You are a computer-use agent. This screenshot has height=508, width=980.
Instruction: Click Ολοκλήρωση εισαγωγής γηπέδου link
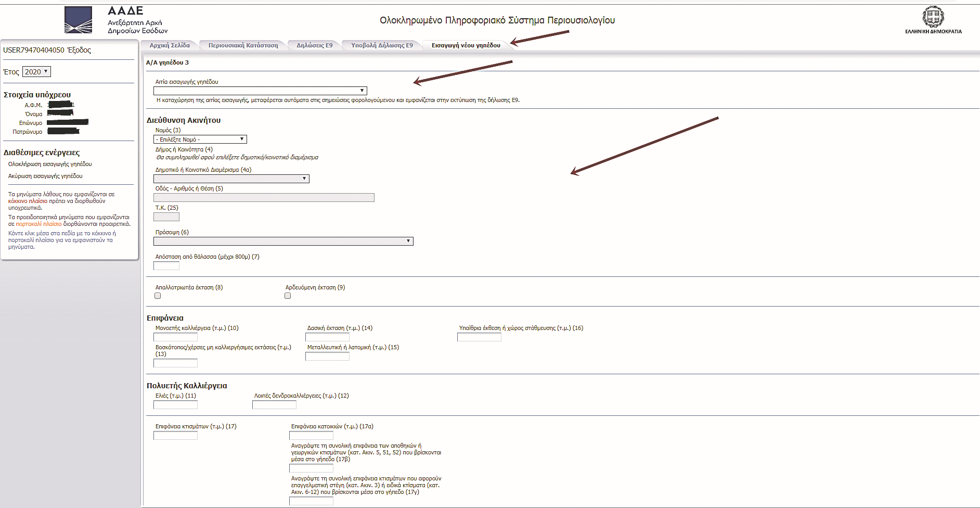[50, 164]
